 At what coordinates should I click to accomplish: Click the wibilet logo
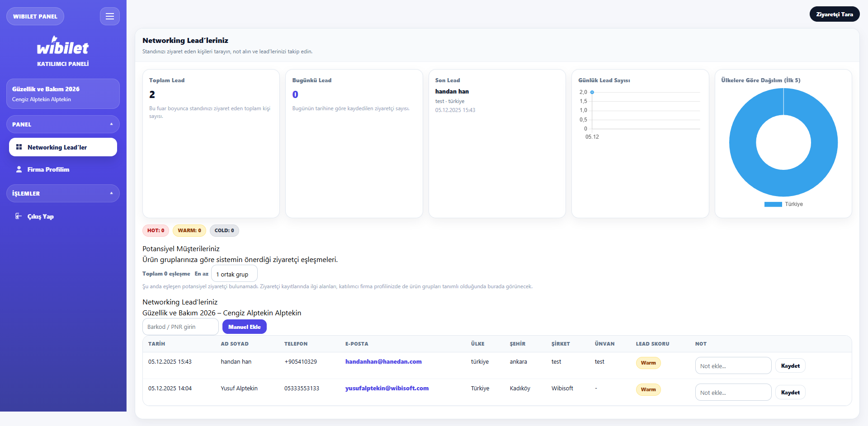click(63, 46)
